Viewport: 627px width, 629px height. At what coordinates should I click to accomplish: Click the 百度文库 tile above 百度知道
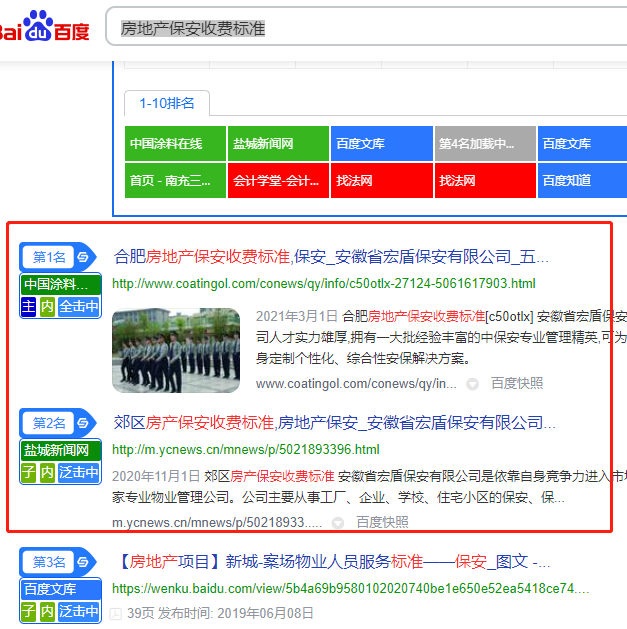tap(582, 144)
